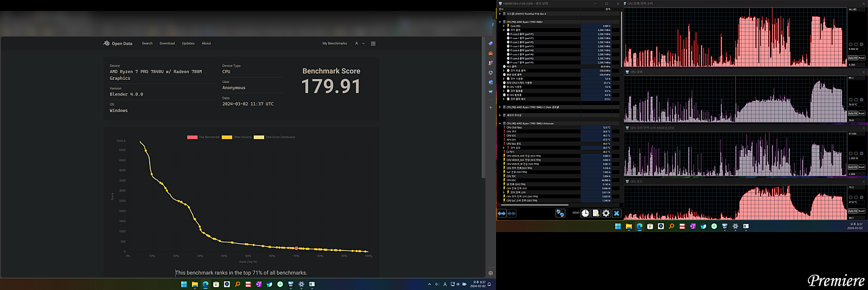Screen dimensions: 868x290
Task: Expand the C-State section in HWiNFO
Action: 500,107
